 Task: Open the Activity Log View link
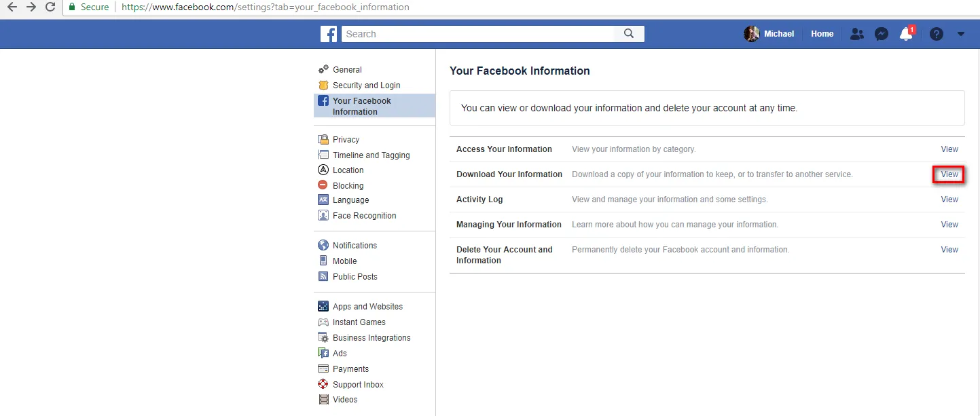949,199
